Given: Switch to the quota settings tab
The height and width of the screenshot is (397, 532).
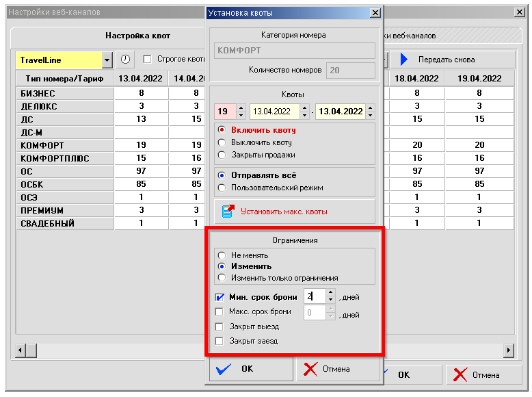Looking at the screenshot, I should tap(137, 36).
